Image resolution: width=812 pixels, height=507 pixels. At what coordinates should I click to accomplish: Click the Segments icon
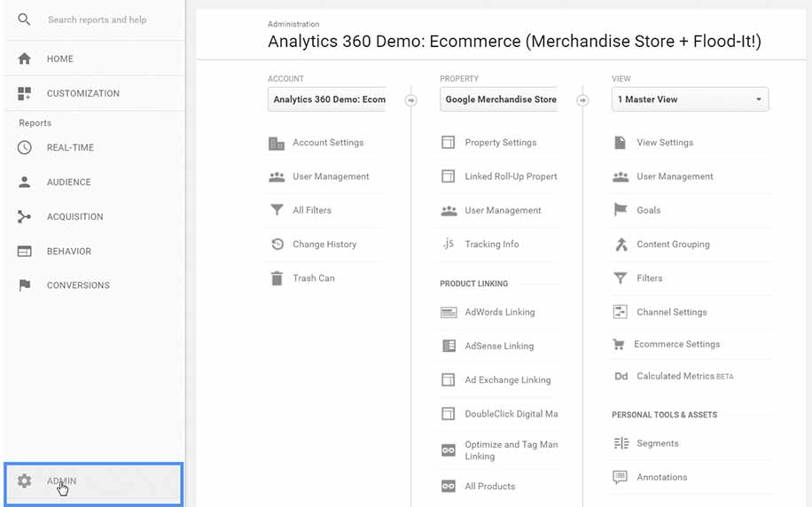click(x=621, y=443)
